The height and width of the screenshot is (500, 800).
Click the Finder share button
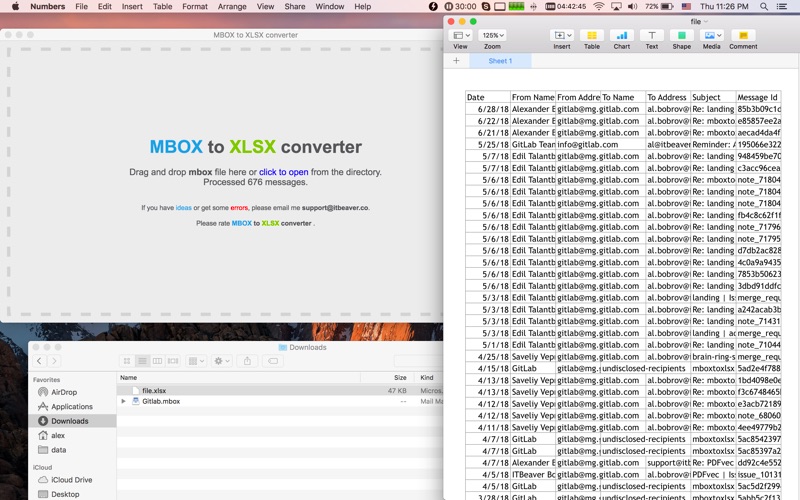(x=247, y=361)
